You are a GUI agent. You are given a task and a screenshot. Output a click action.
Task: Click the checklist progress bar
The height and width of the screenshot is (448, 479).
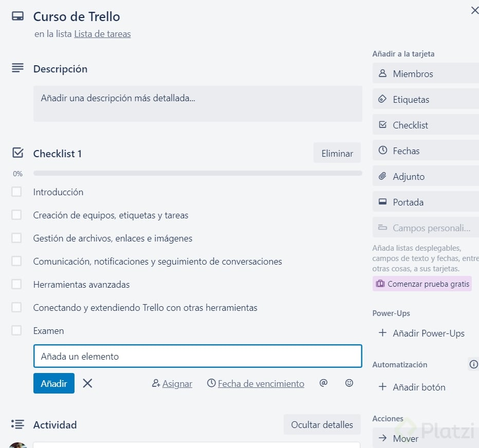point(197,174)
